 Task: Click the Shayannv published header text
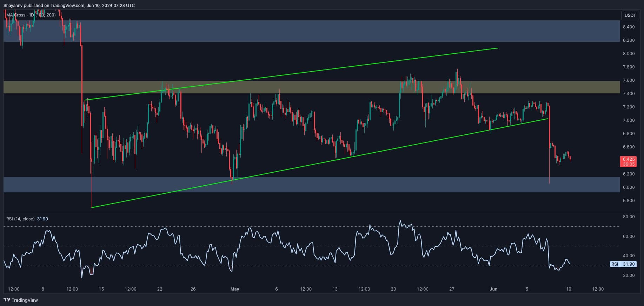69,5
